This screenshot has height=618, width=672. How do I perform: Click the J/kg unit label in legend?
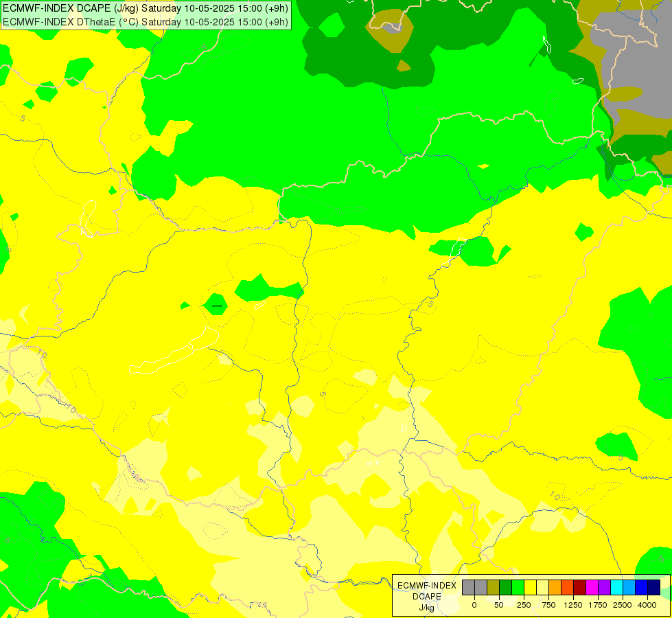[427, 608]
